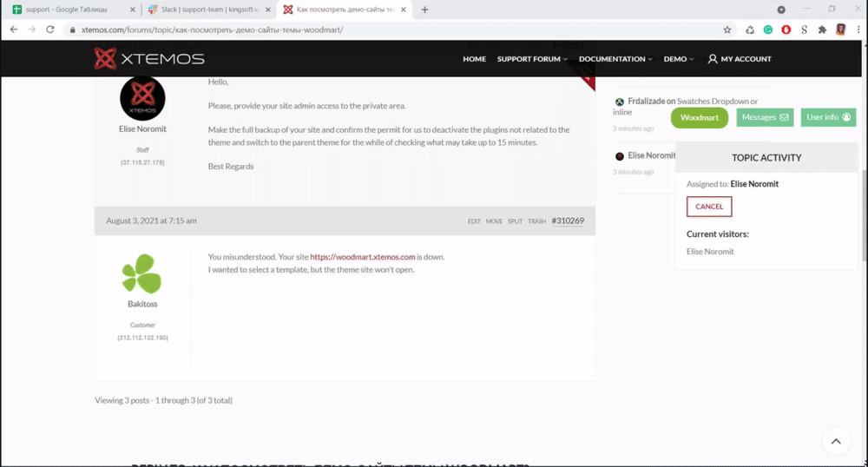
Task: Expand the Demo dropdown menu
Action: 679,59
